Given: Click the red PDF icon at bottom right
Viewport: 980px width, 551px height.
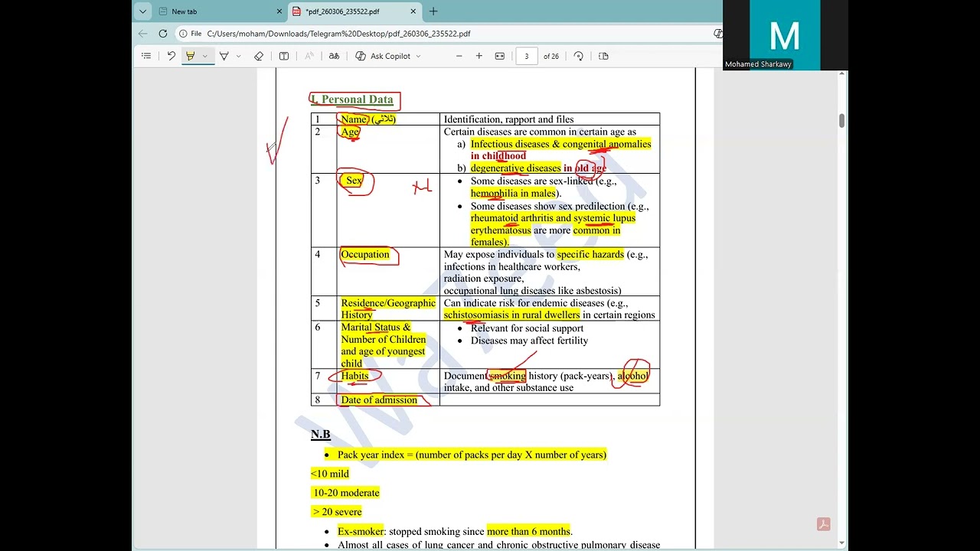Looking at the screenshot, I should tap(824, 524).
